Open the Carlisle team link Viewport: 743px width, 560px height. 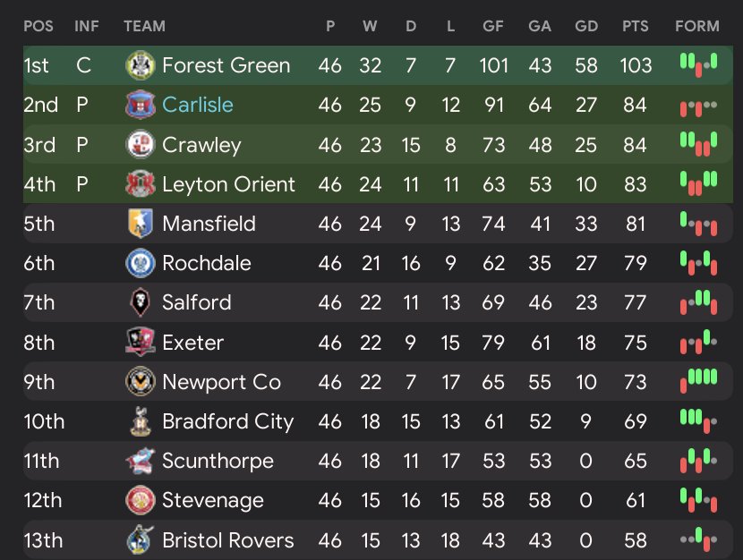[x=198, y=105]
